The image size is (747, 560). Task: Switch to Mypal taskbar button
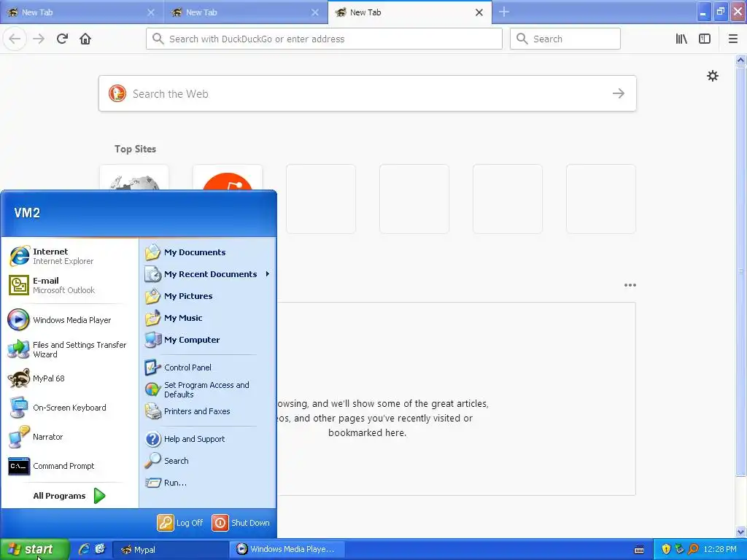tap(171, 550)
